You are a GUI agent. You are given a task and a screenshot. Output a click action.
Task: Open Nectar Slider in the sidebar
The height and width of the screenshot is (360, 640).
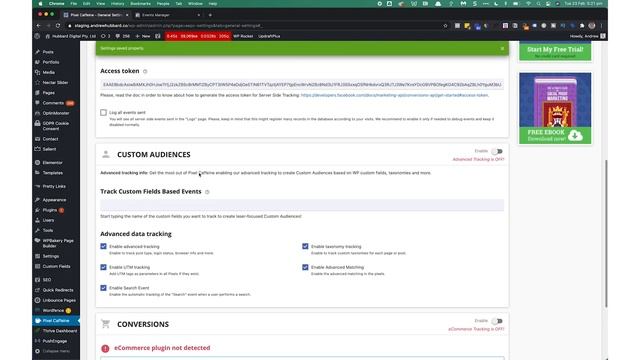55,82
